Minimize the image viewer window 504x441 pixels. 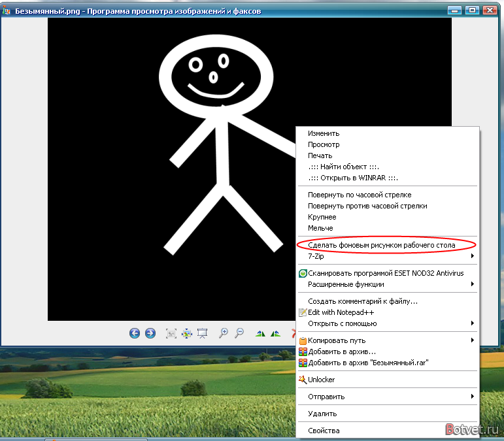click(x=454, y=10)
